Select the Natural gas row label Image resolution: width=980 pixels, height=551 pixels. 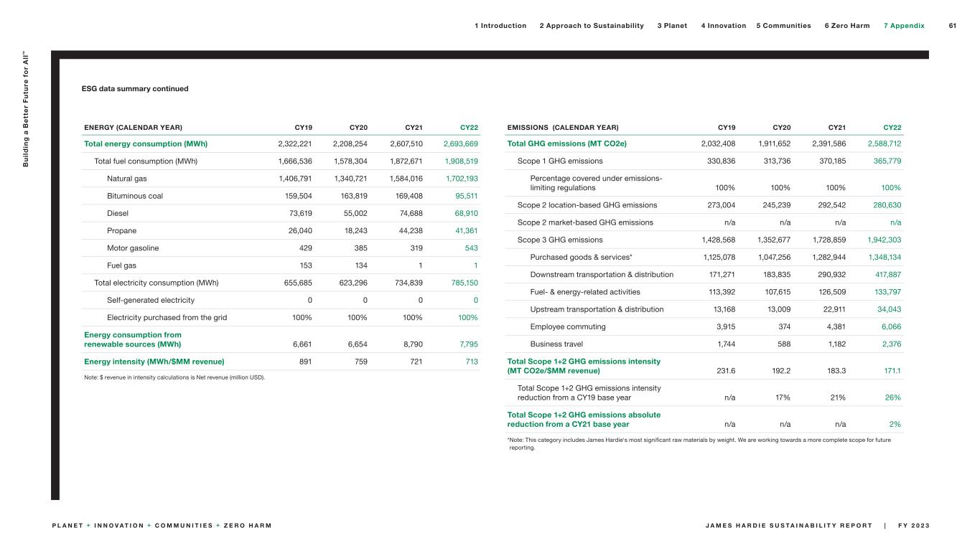pos(127,178)
